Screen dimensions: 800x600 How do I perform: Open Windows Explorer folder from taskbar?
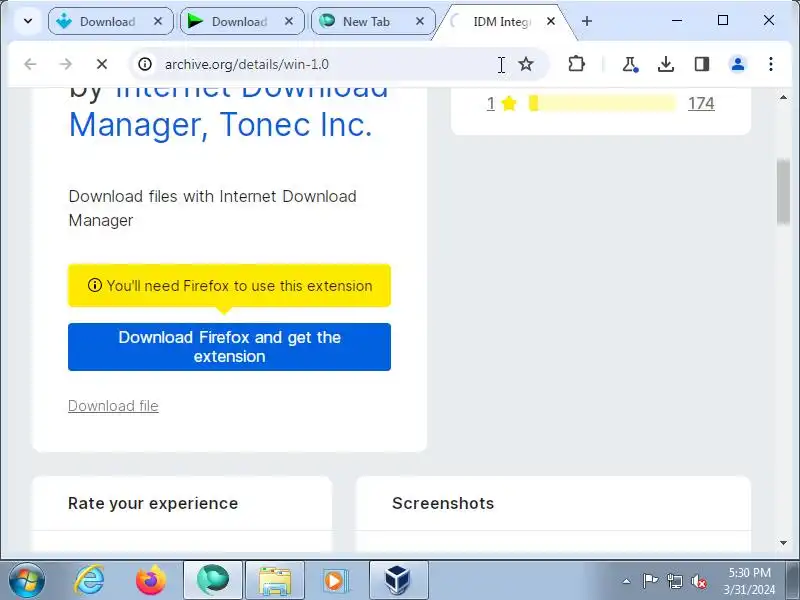275,581
